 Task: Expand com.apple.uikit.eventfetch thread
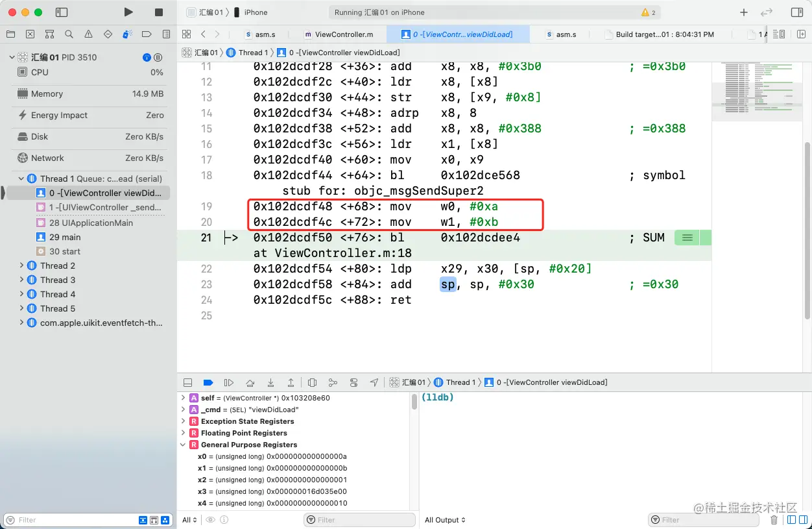(21, 323)
